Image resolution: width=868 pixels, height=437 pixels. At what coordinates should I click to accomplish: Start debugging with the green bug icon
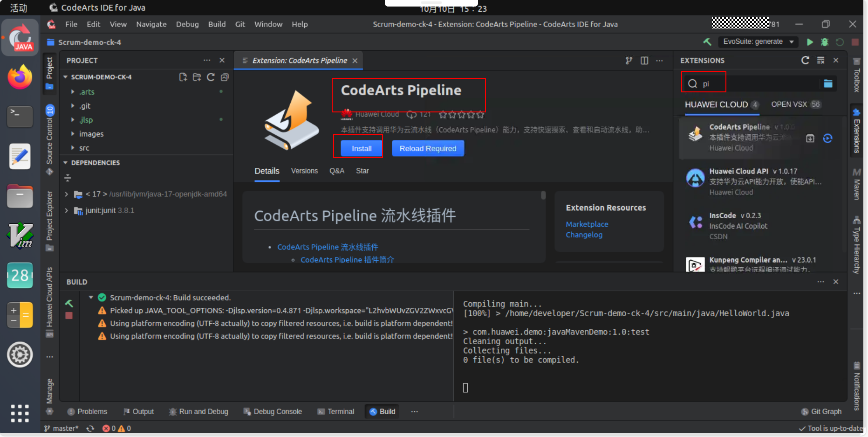pos(825,42)
